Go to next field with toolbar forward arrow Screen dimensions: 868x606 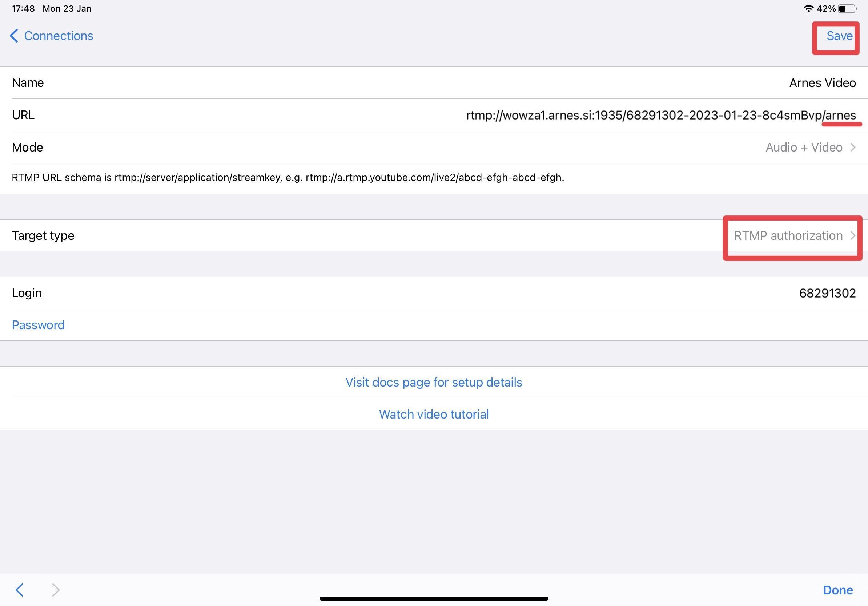point(56,590)
